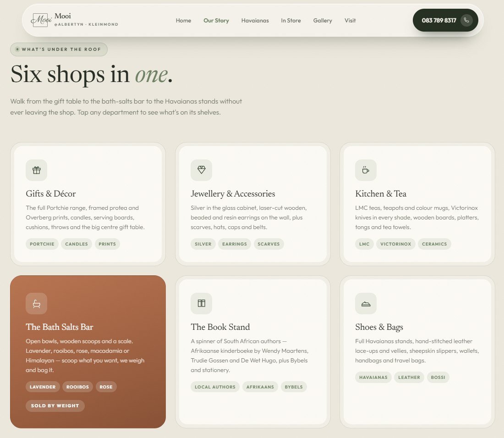
Task: Click the PRINTS tag
Action: coord(107,244)
